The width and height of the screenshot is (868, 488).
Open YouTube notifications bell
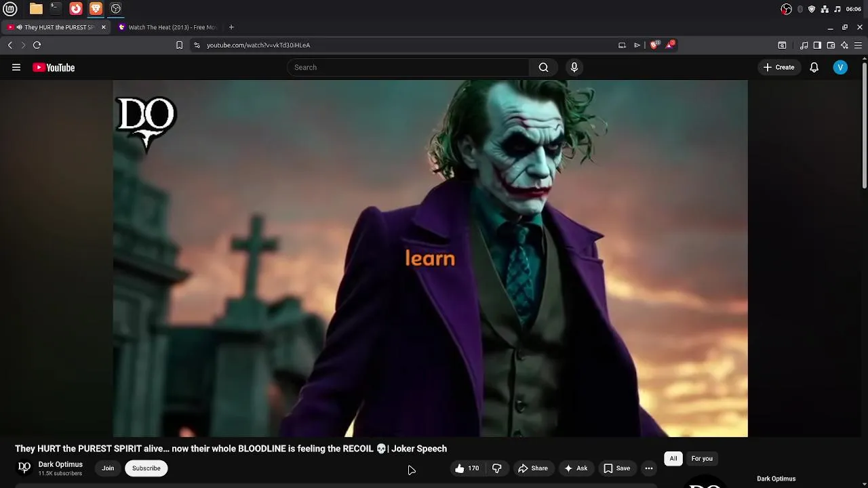[814, 67]
